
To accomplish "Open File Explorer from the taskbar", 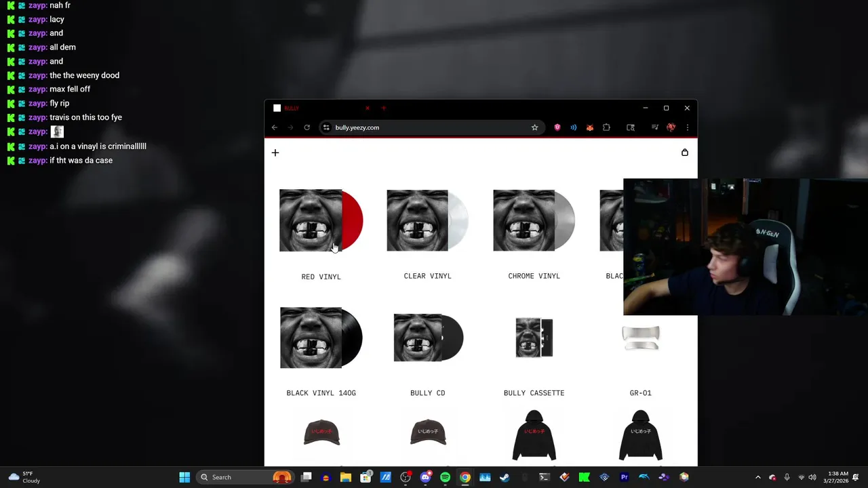I will [x=346, y=477].
